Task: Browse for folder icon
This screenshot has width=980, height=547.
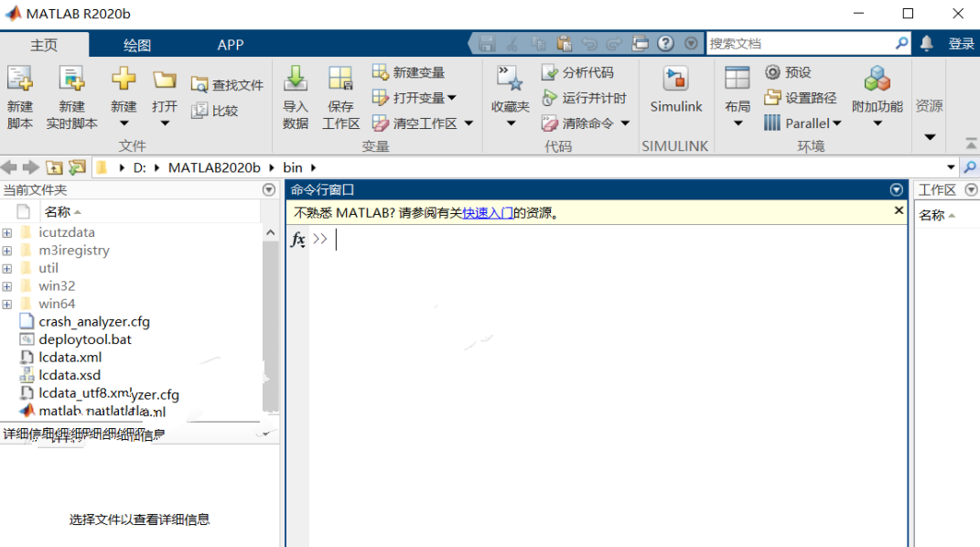Action: pos(78,167)
